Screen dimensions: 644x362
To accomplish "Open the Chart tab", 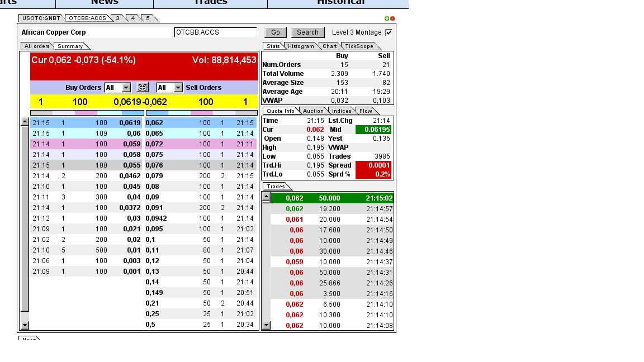I will click(330, 46).
